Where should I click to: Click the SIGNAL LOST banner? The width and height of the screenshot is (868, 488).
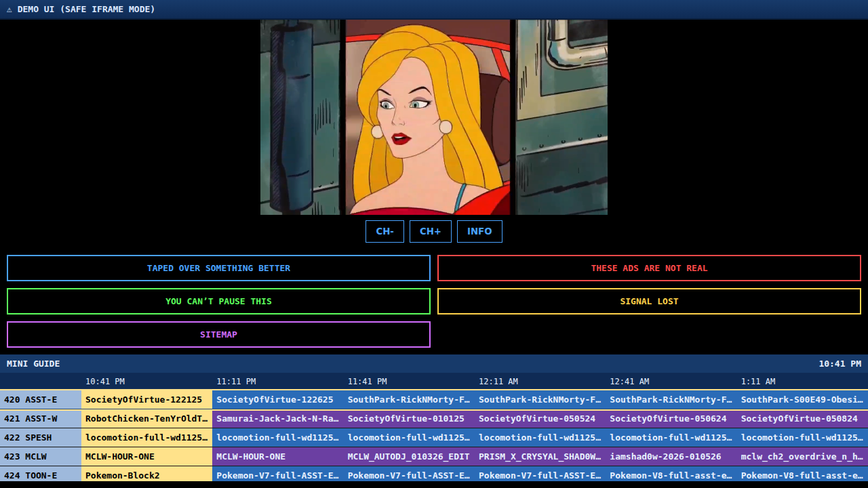pos(649,301)
